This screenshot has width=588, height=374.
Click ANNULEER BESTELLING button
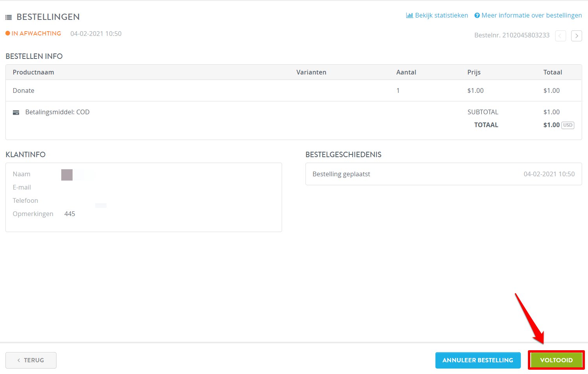478,360
